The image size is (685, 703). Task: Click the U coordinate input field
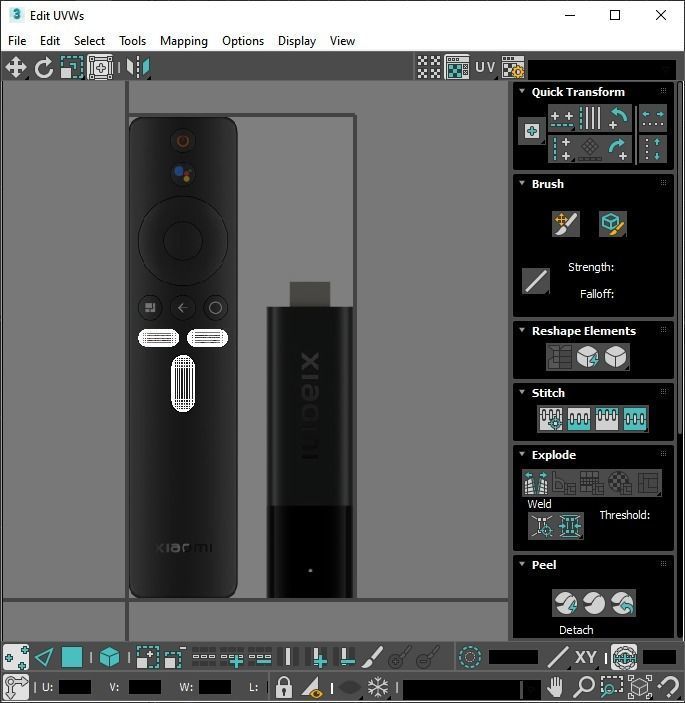tap(75, 687)
